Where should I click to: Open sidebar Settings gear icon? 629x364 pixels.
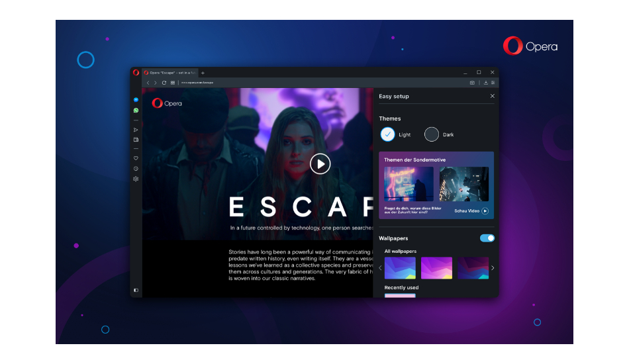pyautogui.click(x=136, y=179)
